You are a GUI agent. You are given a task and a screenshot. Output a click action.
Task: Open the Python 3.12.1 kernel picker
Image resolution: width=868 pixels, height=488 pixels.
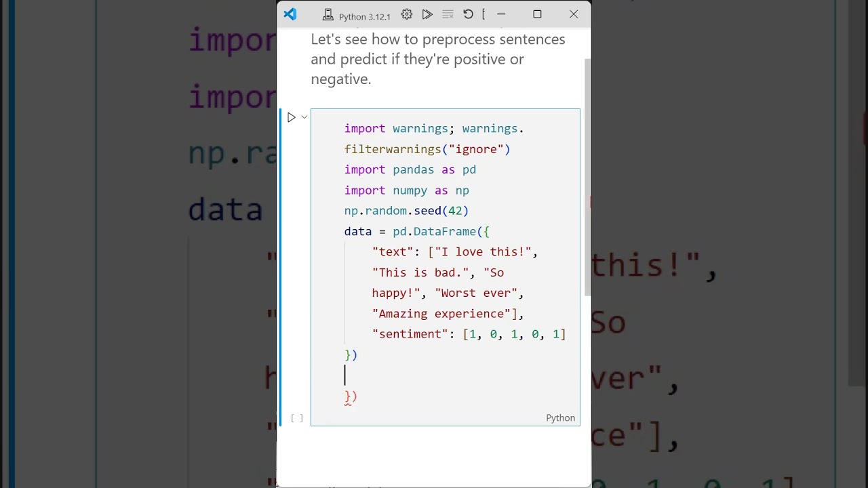click(364, 16)
